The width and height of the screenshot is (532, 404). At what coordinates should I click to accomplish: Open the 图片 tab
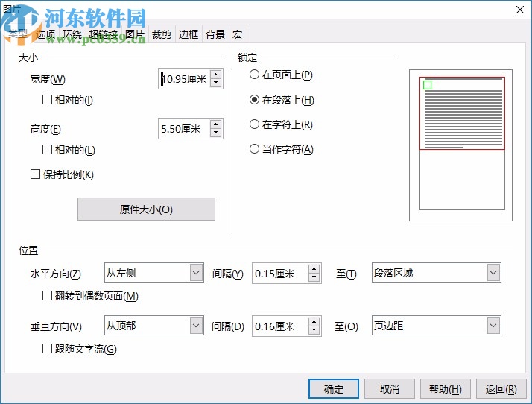[x=135, y=34]
